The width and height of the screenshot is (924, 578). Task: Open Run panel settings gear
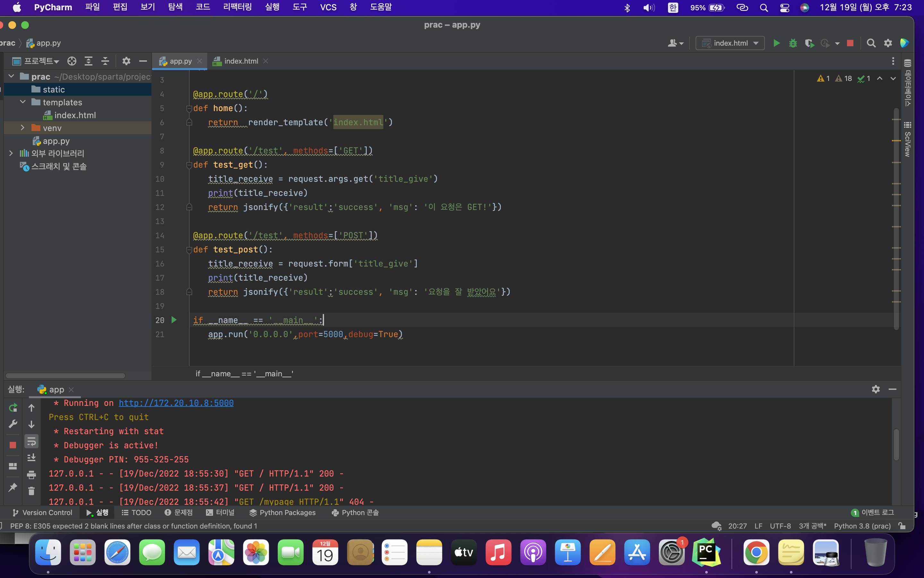(x=876, y=389)
